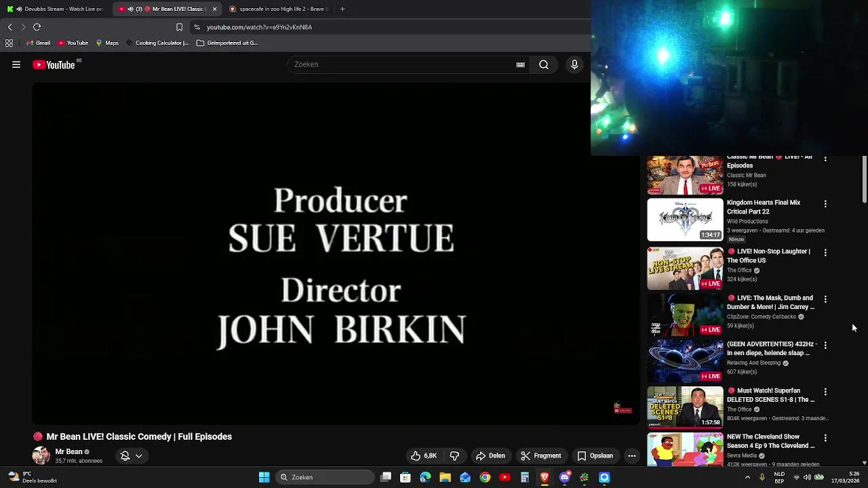Click the page vertical scrollbar thumb
Image resolution: width=868 pixels, height=488 pixels.
coord(864,180)
